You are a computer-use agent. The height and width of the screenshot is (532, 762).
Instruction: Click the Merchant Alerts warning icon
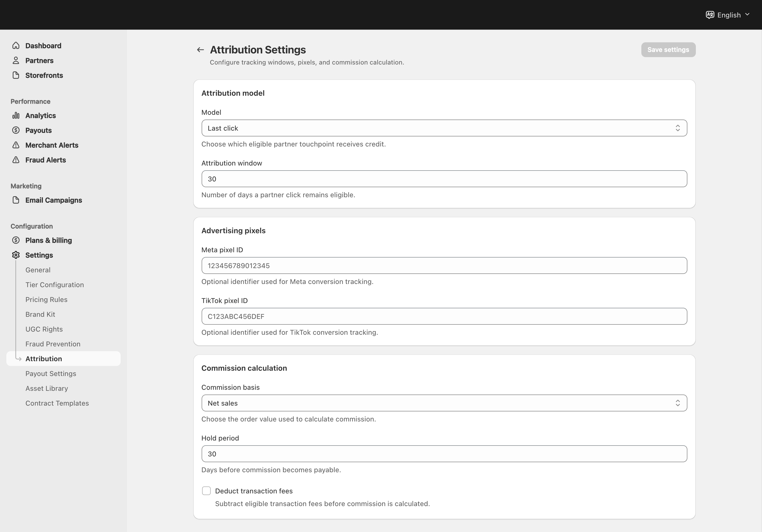(16, 145)
